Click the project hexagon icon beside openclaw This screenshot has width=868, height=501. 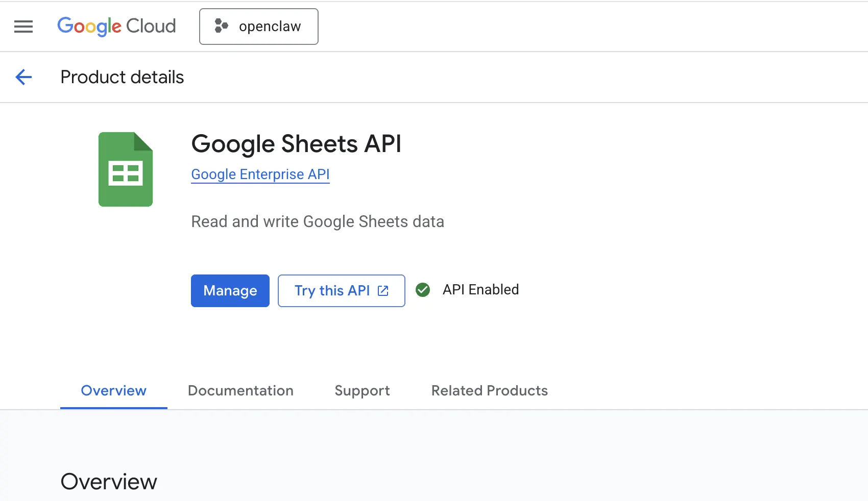click(x=221, y=26)
